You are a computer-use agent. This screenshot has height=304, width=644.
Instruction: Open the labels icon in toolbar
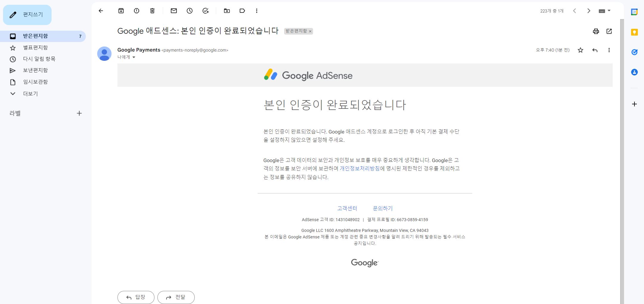242,11
